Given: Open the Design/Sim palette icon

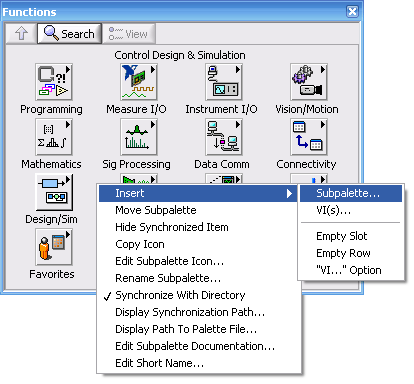Looking at the screenshot, I should (x=54, y=192).
